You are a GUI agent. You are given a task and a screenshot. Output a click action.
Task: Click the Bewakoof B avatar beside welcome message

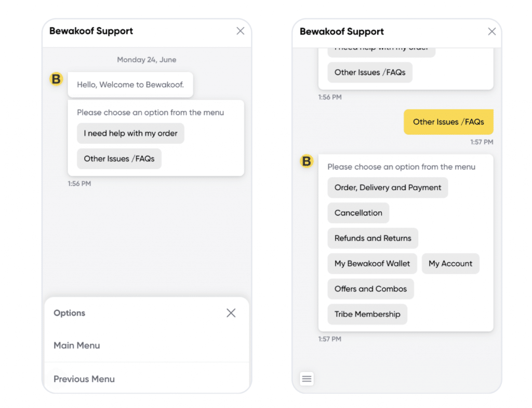[x=56, y=79]
